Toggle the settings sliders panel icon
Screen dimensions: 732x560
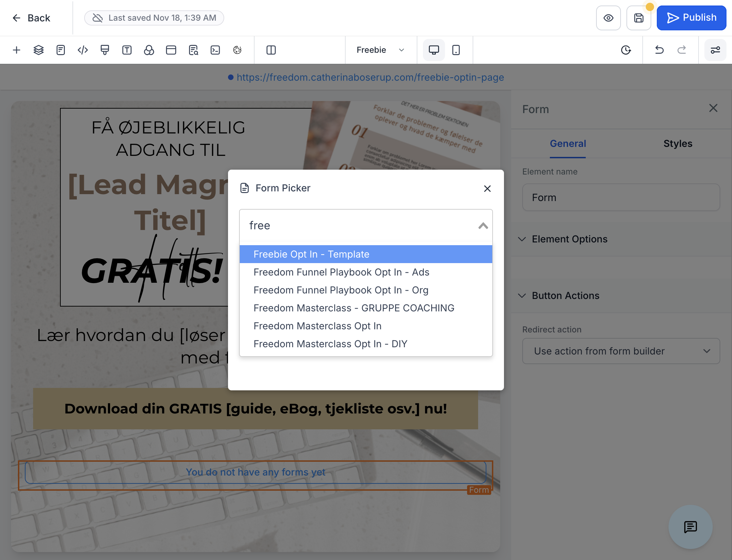(x=715, y=50)
